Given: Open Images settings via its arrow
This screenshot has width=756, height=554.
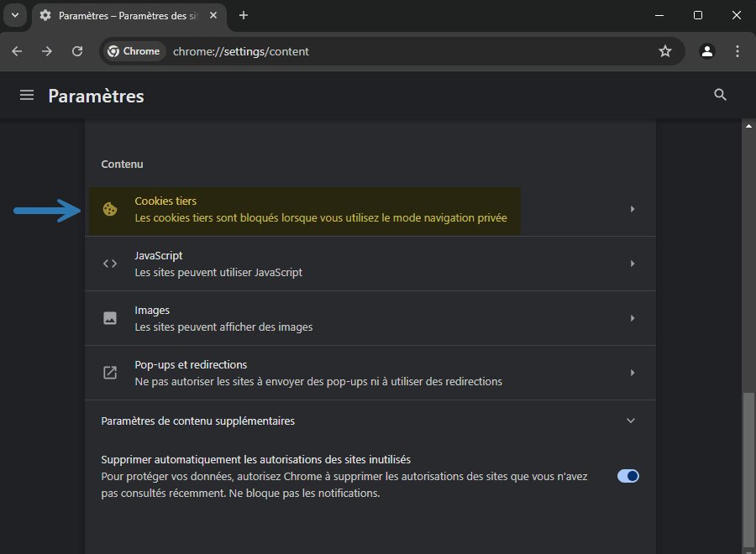Looking at the screenshot, I should [x=632, y=318].
